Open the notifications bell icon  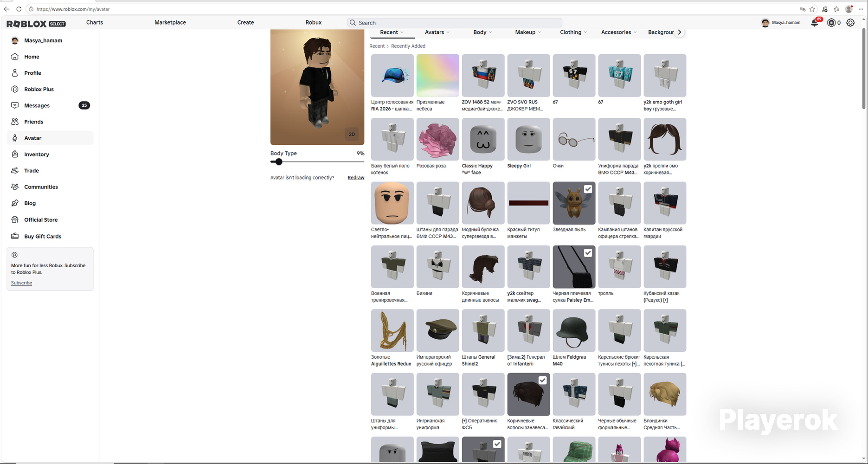coord(815,22)
